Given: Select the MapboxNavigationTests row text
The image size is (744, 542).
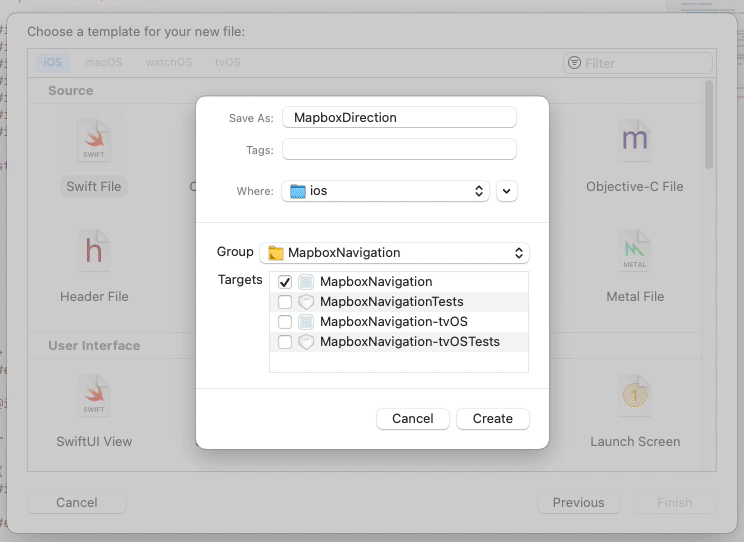Looking at the screenshot, I should coord(391,302).
